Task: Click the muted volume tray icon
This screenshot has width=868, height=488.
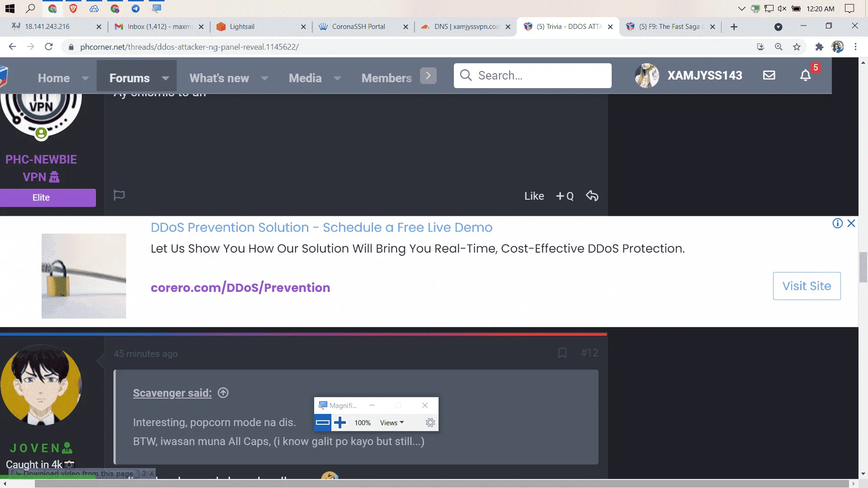Action: click(782, 9)
